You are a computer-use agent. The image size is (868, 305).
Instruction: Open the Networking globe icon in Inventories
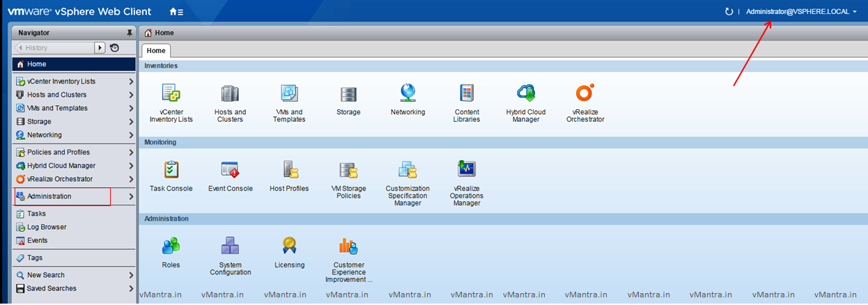408,93
